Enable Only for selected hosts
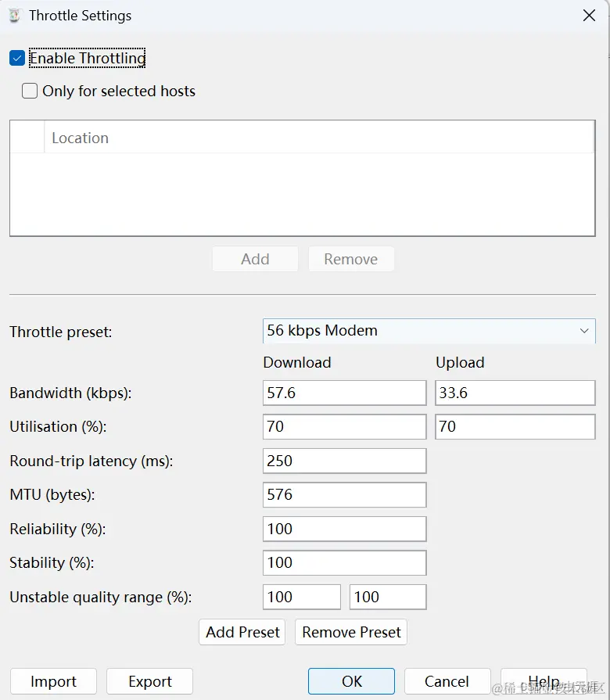610x700 pixels. [x=30, y=91]
